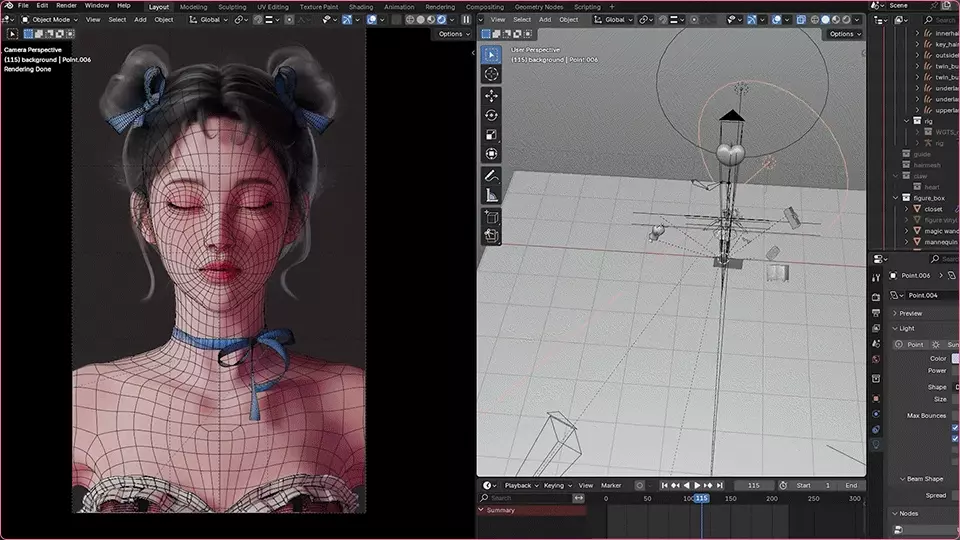Screen dimensions: 960x540
Task: Collapse figure_box collection in outliner
Action: (896, 198)
